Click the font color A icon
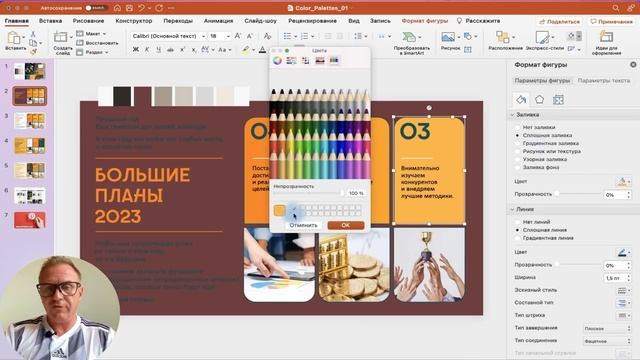Image resolution: width=640 pixels, height=360 pixels. (262, 50)
